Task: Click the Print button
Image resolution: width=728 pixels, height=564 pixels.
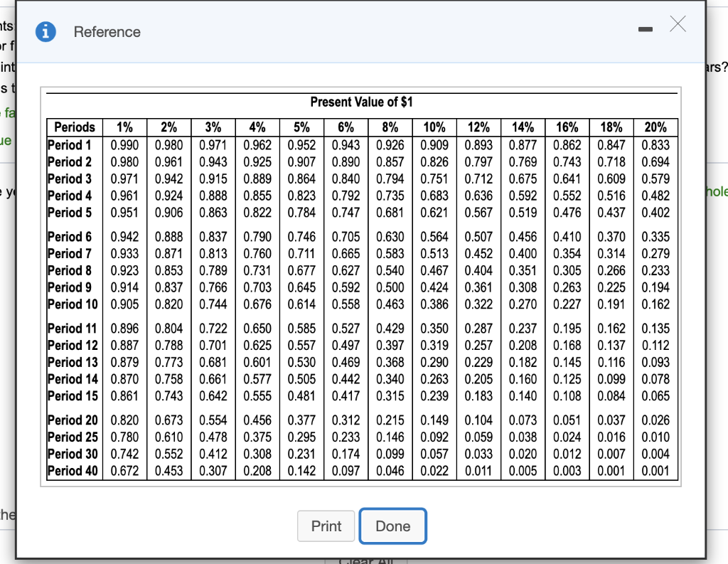Action: click(326, 526)
